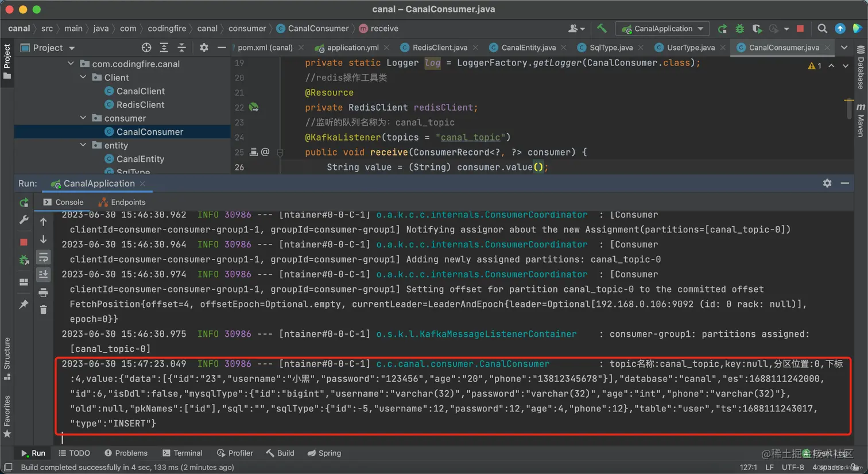Stop the application via the toolbar red square

(x=800, y=29)
